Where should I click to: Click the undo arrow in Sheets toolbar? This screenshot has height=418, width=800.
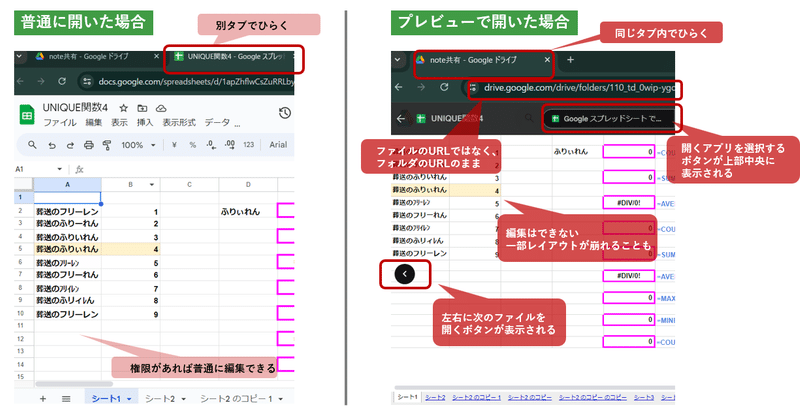click(52, 145)
